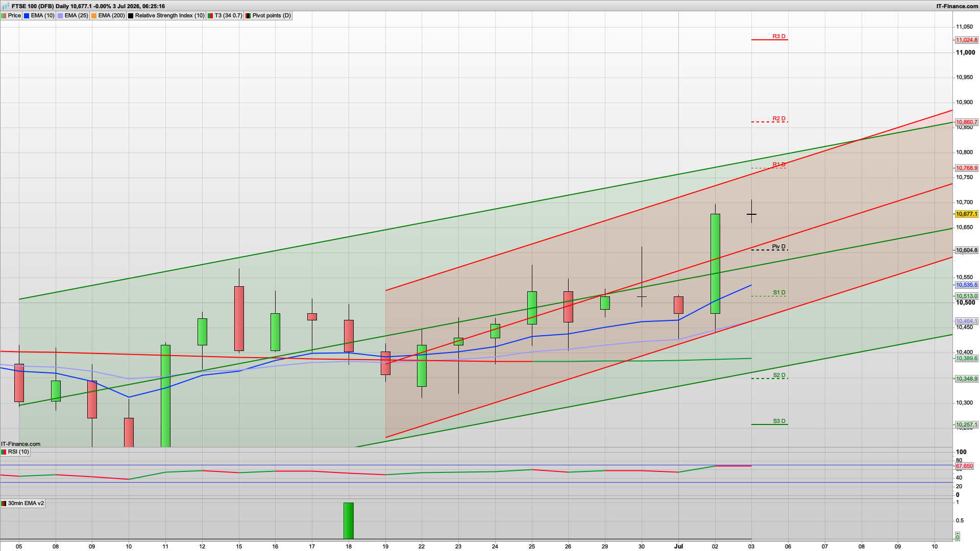This screenshot has height=551, width=980.
Task: Click the large green candle on 02 Jul
Action: tap(715, 264)
